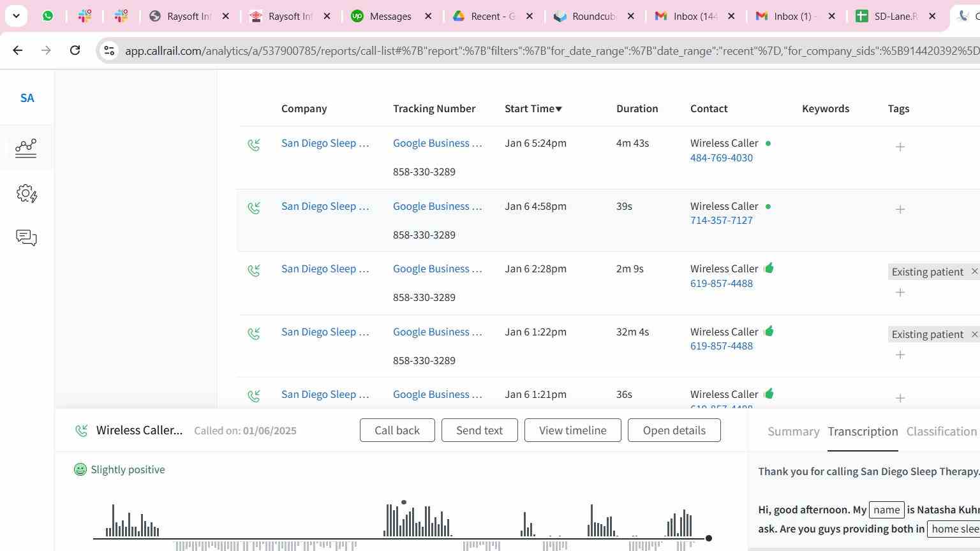Click inbound call icon for Jan 6 1:21pm row
Screen dimensions: 980x551
click(x=254, y=396)
